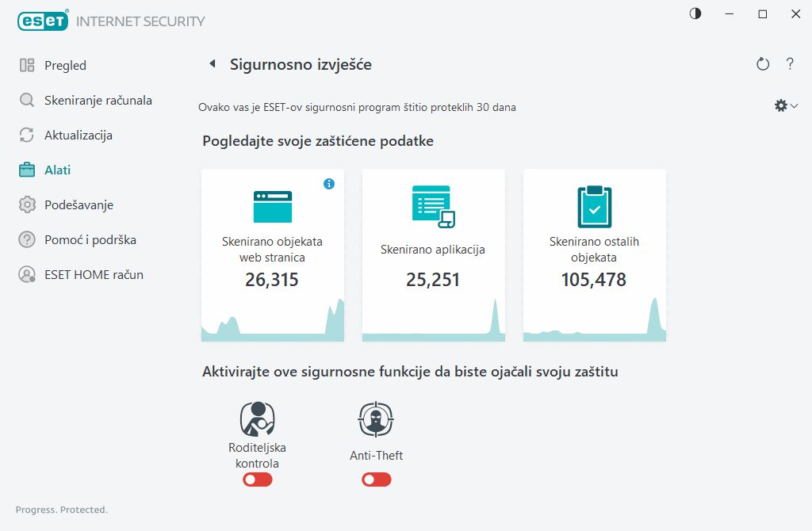Image resolution: width=812 pixels, height=531 pixels.
Task: Open Podešavanje settings section
Action: coord(79,205)
